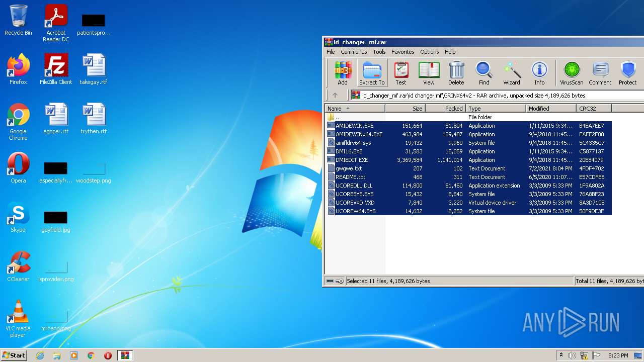Viewport: 644px width, 362px height.
Task: Select UCOREVXD.VXD file row
Action: tap(468, 203)
